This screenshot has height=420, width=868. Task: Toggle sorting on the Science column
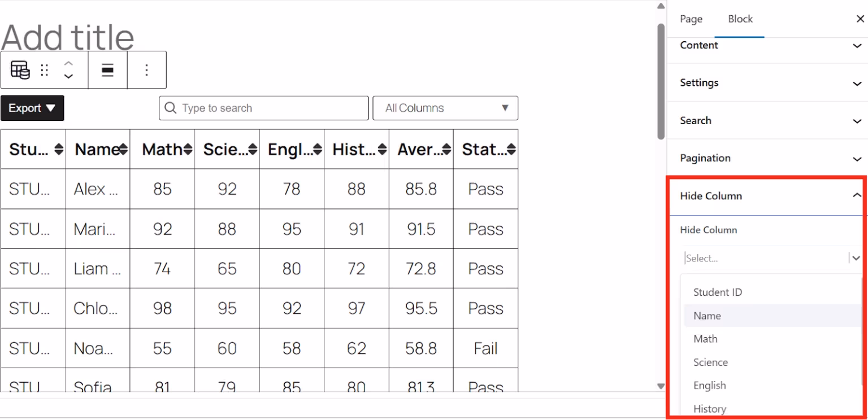pos(253,149)
